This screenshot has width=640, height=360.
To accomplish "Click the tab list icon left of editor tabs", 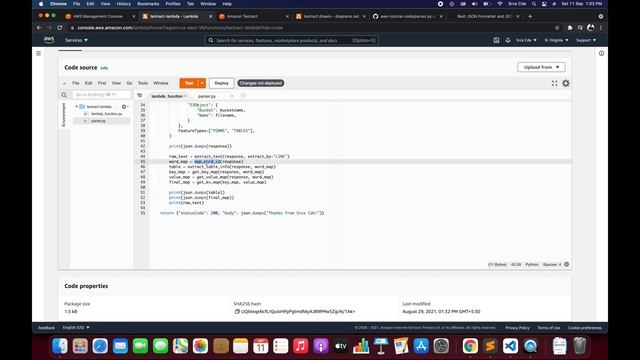I will click(x=140, y=96).
